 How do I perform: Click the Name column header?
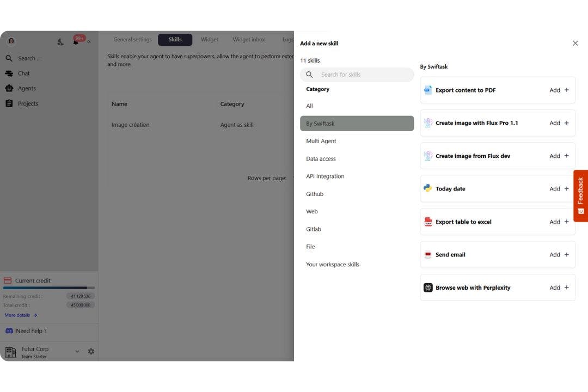pos(119,104)
